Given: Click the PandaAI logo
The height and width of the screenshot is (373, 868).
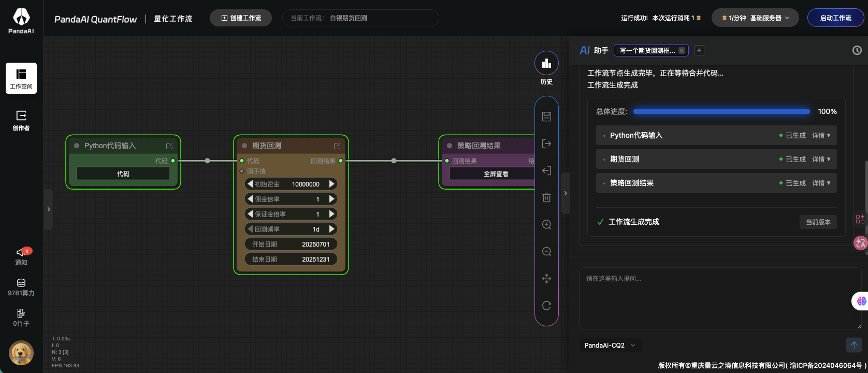Looking at the screenshot, I should tap(21, 21).
